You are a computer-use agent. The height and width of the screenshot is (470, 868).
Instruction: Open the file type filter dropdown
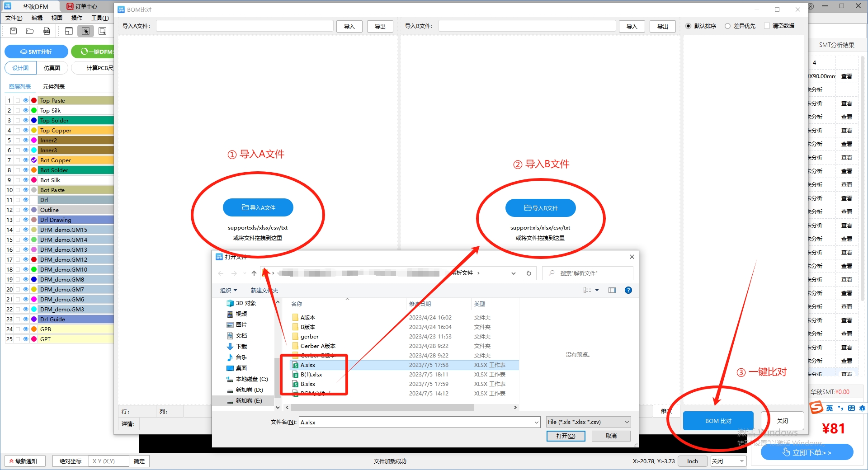click(627, 422)
